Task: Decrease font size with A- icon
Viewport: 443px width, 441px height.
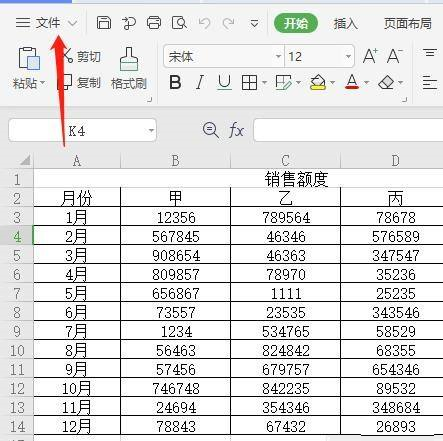Action: (x=394, y=56)
